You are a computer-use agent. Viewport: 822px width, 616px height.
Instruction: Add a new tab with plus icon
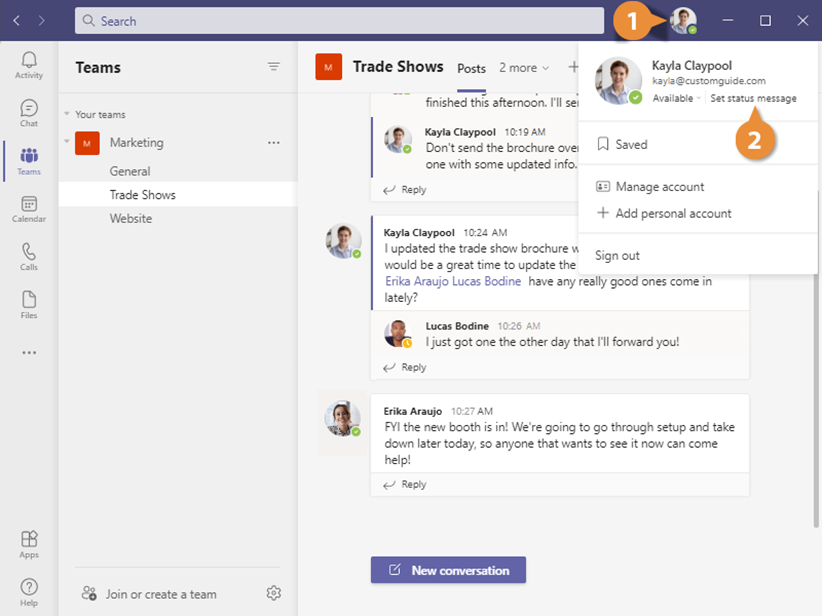(573, 67)
